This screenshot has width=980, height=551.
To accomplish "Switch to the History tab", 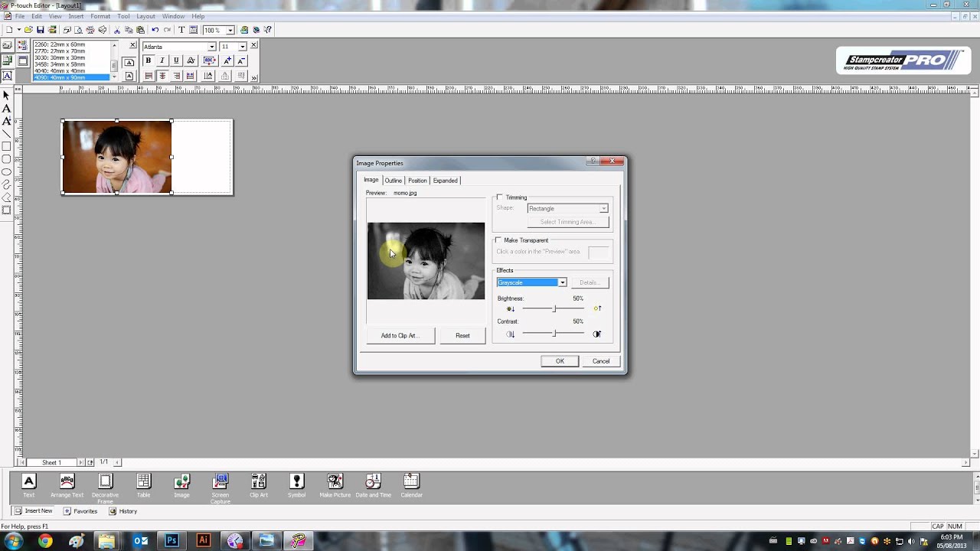I will pyautogui.click(x=123, y=511).
